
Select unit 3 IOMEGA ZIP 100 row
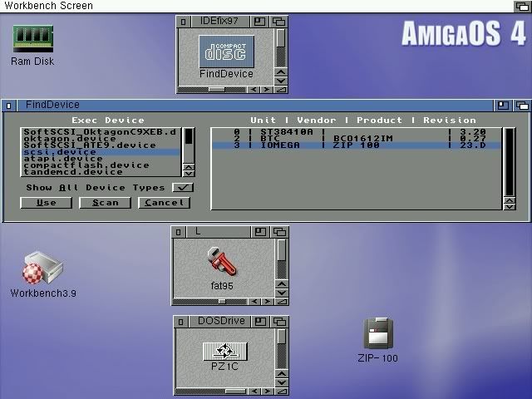[357, 145]
